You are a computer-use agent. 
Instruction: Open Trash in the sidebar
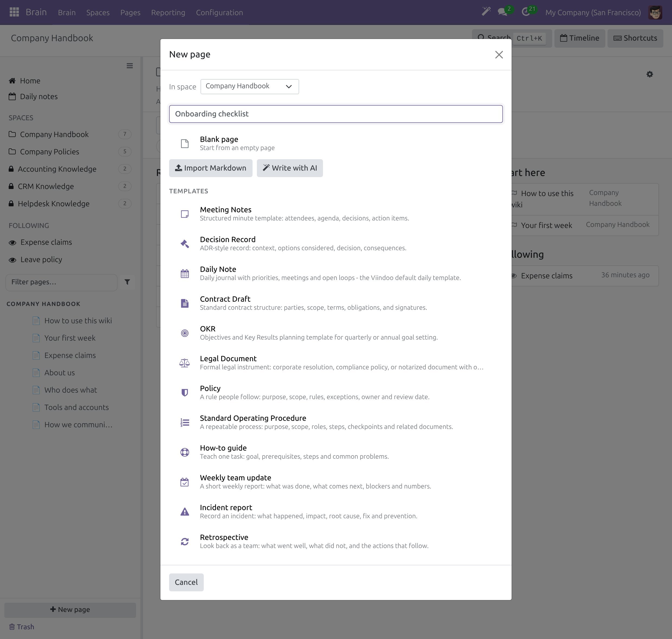21,627
